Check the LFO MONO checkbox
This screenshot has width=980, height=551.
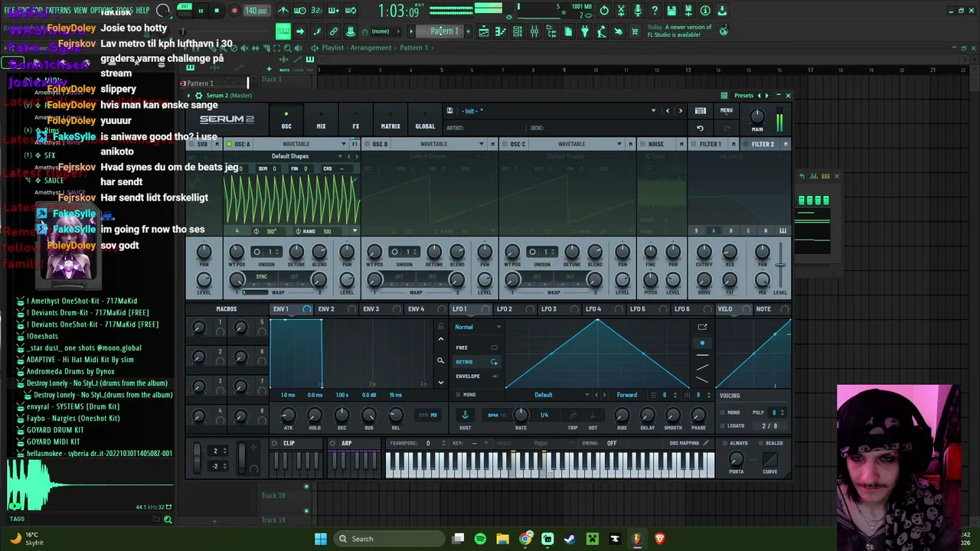(x=458, y=395)
